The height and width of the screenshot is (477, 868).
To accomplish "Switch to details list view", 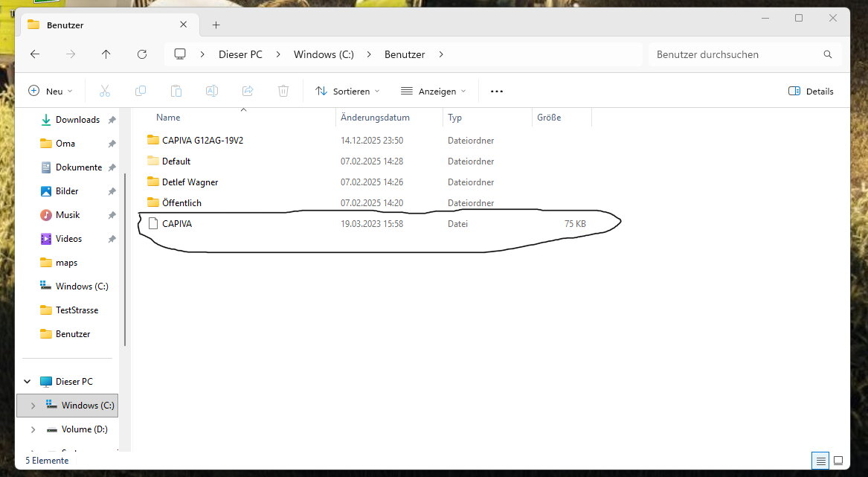I will tap(821, 461).
